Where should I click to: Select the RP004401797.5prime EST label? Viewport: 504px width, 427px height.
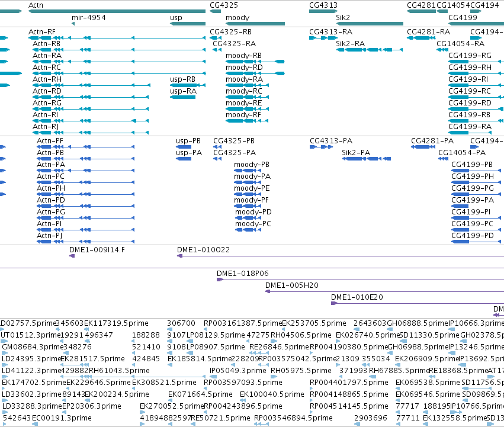[x=349, y=383]
